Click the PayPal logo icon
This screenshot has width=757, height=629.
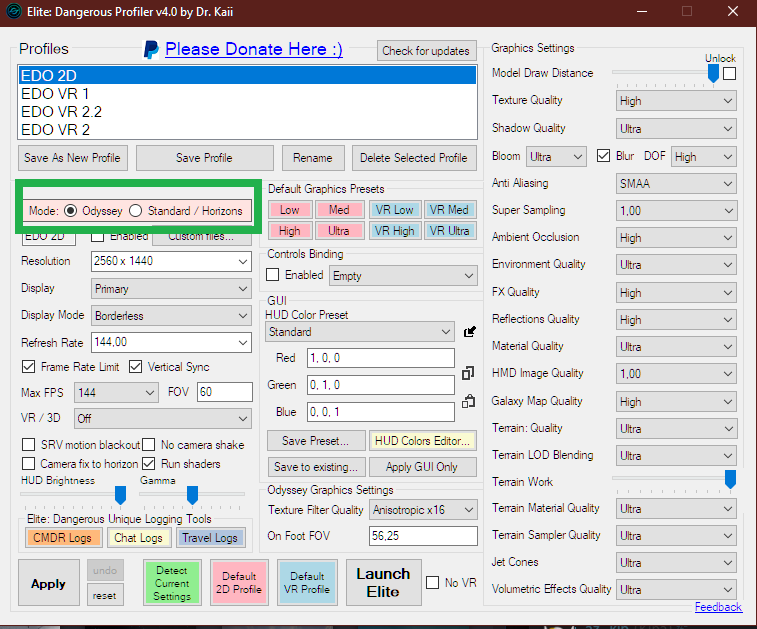(x=151, y=50)
